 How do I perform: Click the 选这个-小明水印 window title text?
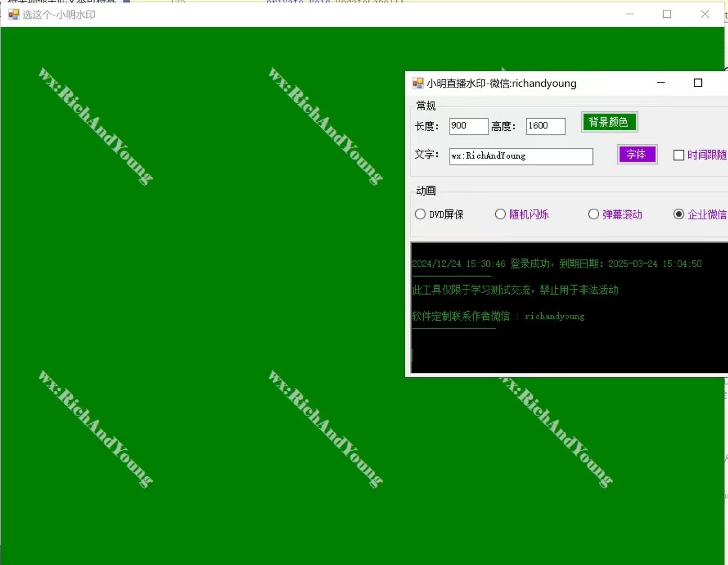pos(59,15)
